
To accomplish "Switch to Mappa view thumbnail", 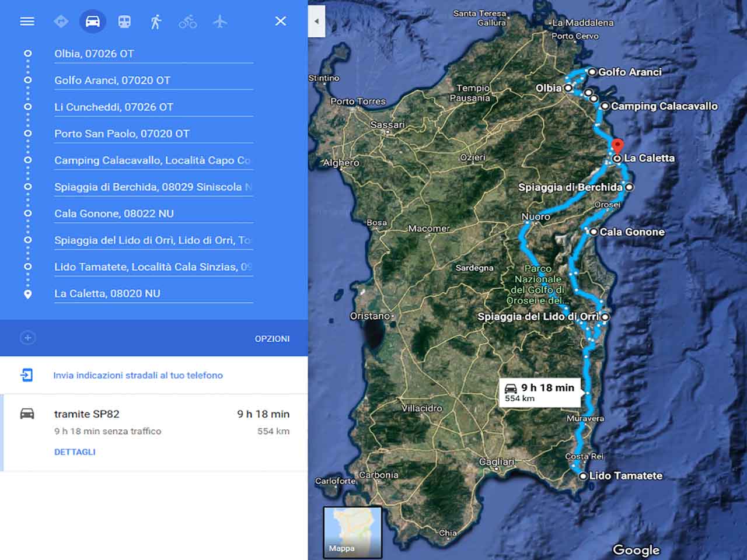I will [352, 531].
